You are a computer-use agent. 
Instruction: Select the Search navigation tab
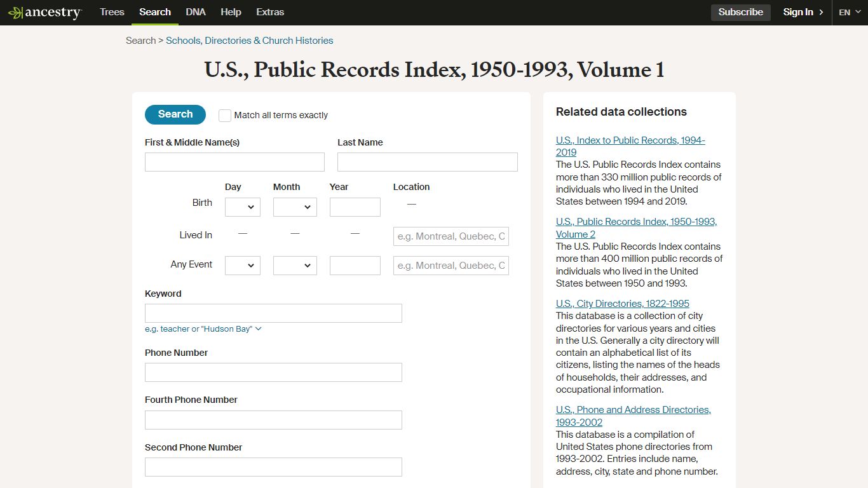tap(155, 12)
